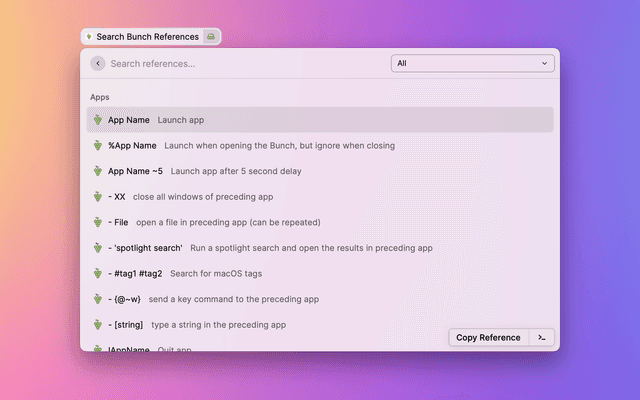This screenshot has height=400, width=640.
Task: Click the icon next to App Name
Action: click(97, 120)
